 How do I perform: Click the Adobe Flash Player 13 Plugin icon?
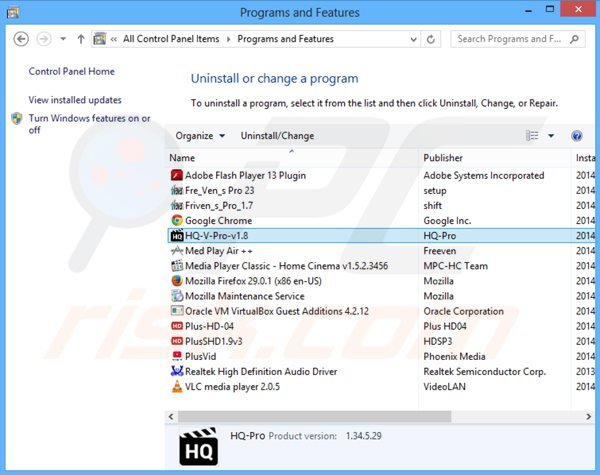[x=176, y=175]
